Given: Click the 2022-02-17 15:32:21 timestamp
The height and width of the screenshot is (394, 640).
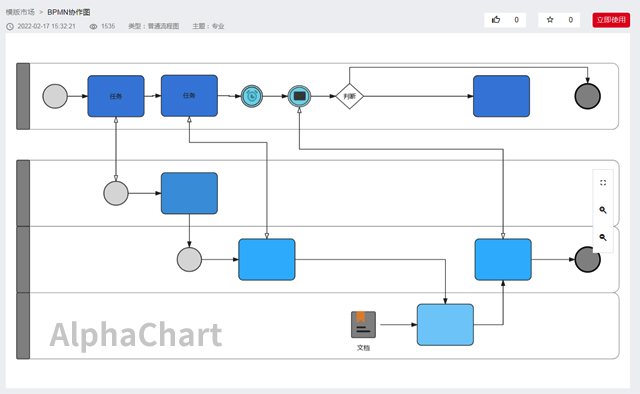Looking at the screenshot, I should (47, 26).
